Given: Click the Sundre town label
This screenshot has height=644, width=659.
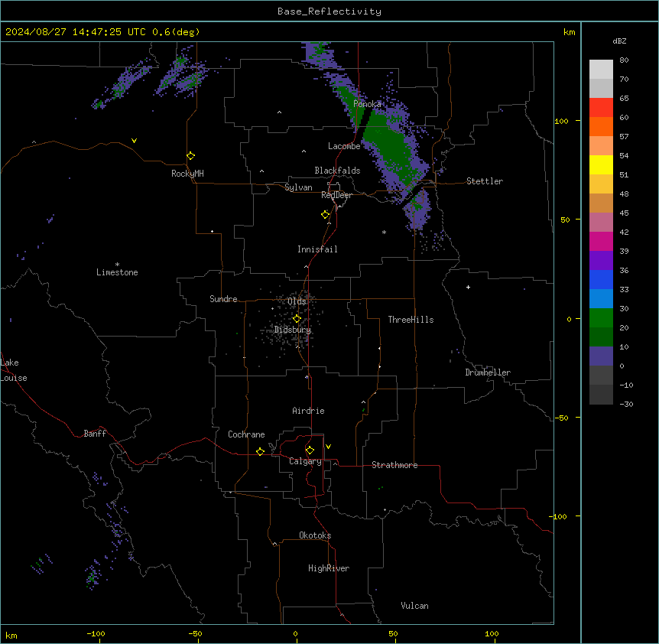Looking at the screenshot, I should (223, 299).
